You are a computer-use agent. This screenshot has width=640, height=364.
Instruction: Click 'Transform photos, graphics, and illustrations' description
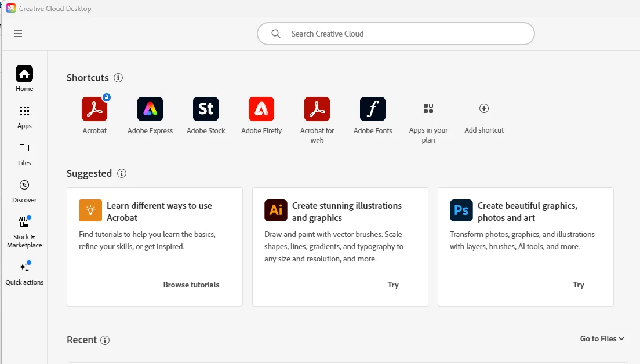point(522,241)
